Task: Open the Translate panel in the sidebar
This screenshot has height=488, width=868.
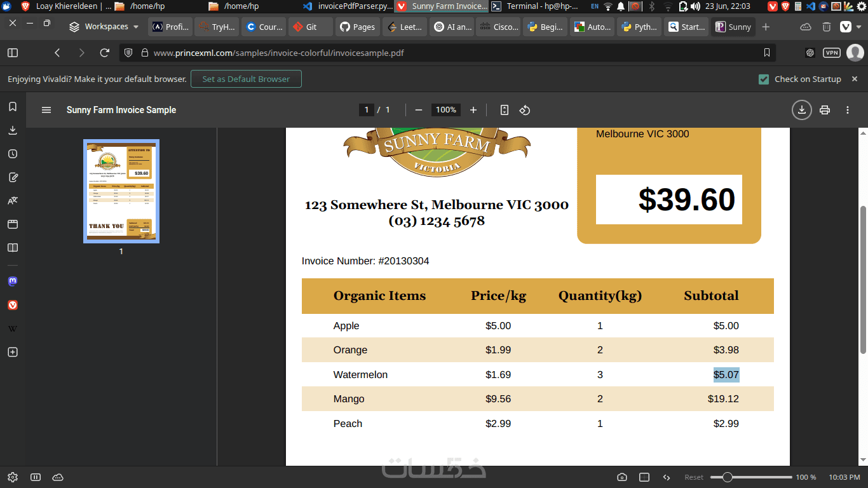Action: coord(13,201)
